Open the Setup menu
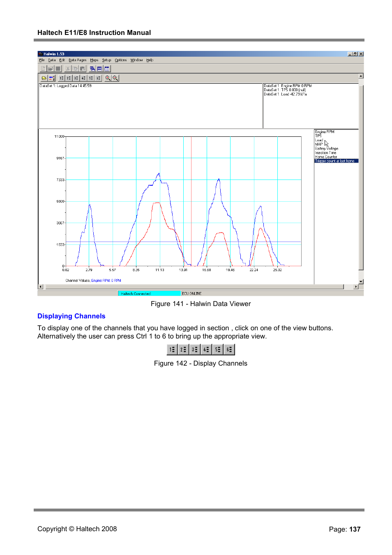Screen dimensions: 392x555 point(107,60)
